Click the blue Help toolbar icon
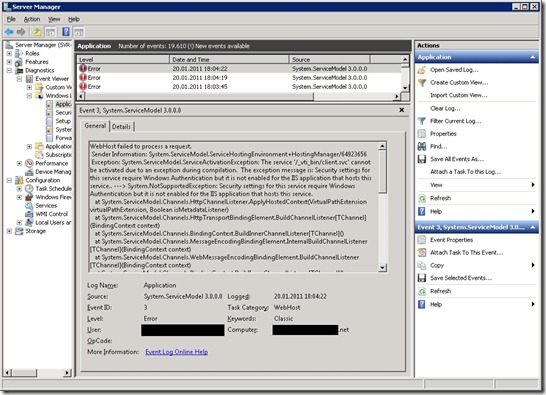The width and height of the screenshot is (546, 395). click(66, 32)
